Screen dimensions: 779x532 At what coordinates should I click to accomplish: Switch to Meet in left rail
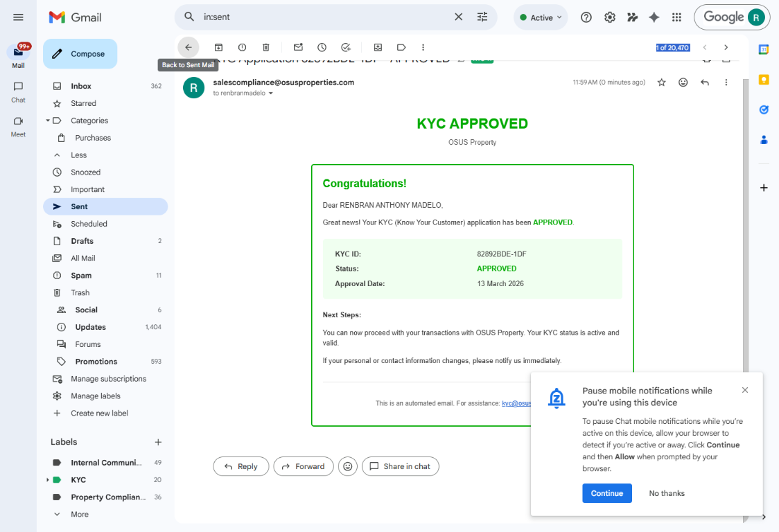[19, 127]
